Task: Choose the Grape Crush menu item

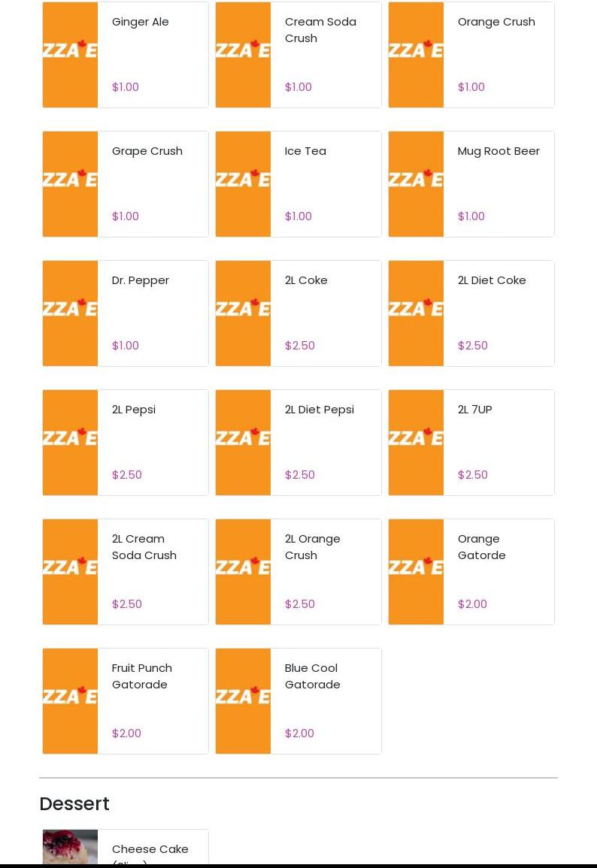Action: pos(126,184)
